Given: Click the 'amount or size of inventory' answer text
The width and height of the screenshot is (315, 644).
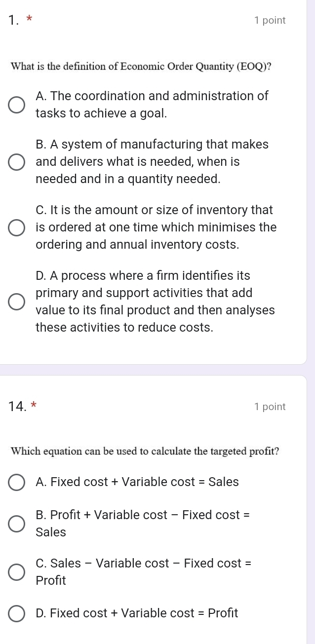Looking at the screenshot, I should (x=155, y=227).
